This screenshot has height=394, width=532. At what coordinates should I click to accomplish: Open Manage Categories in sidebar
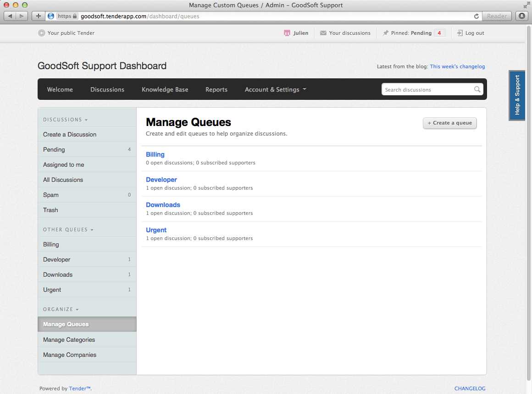click(x=87, y=339)
